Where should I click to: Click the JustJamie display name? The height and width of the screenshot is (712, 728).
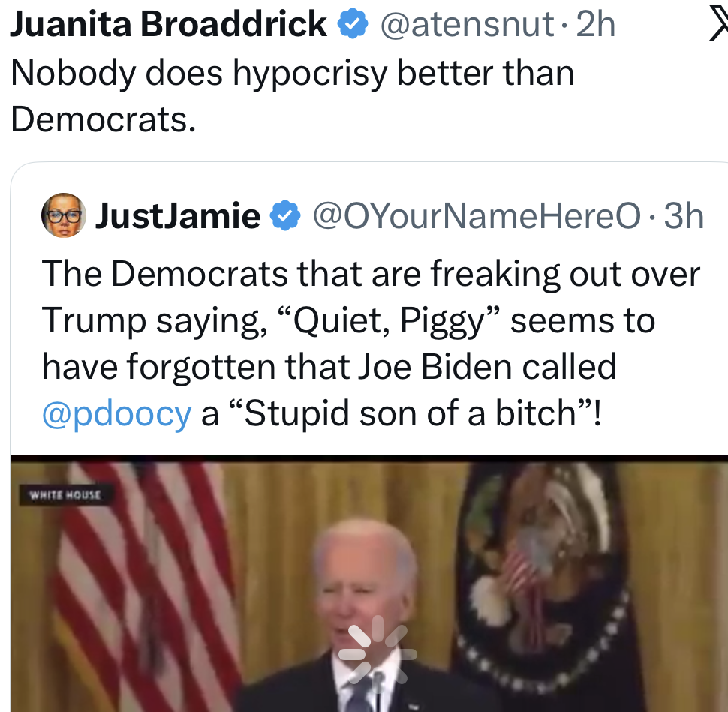point(177,216)
